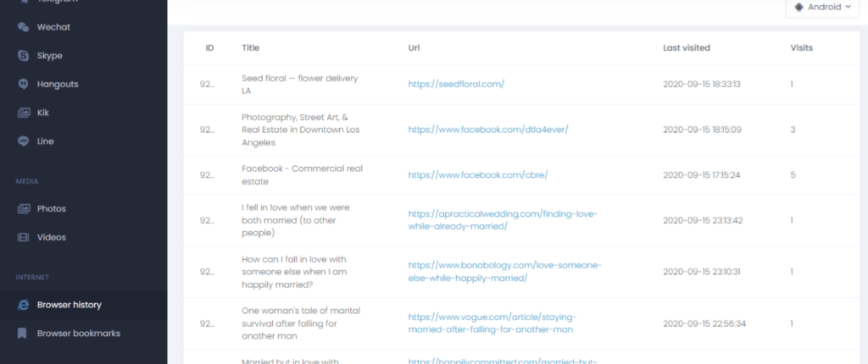Click visits count 3 for dtla4ever
The height and width of the screenshot is (364, 868).
tap(793, 130)
